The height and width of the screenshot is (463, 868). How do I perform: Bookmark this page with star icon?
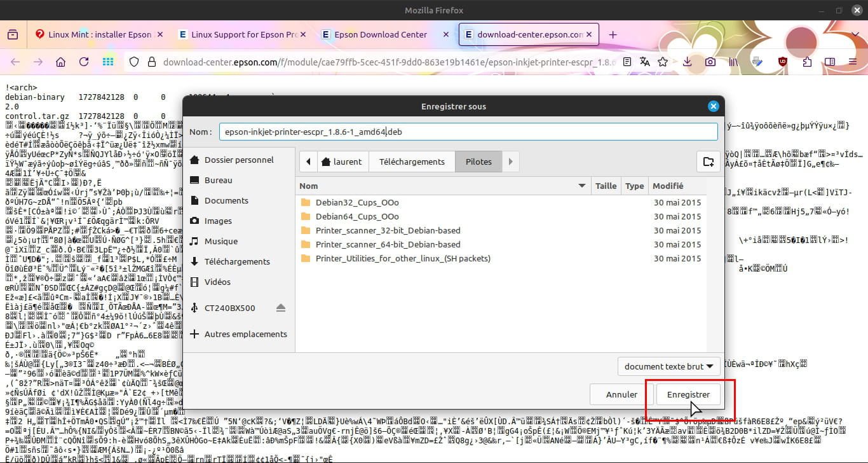(663, 62)
